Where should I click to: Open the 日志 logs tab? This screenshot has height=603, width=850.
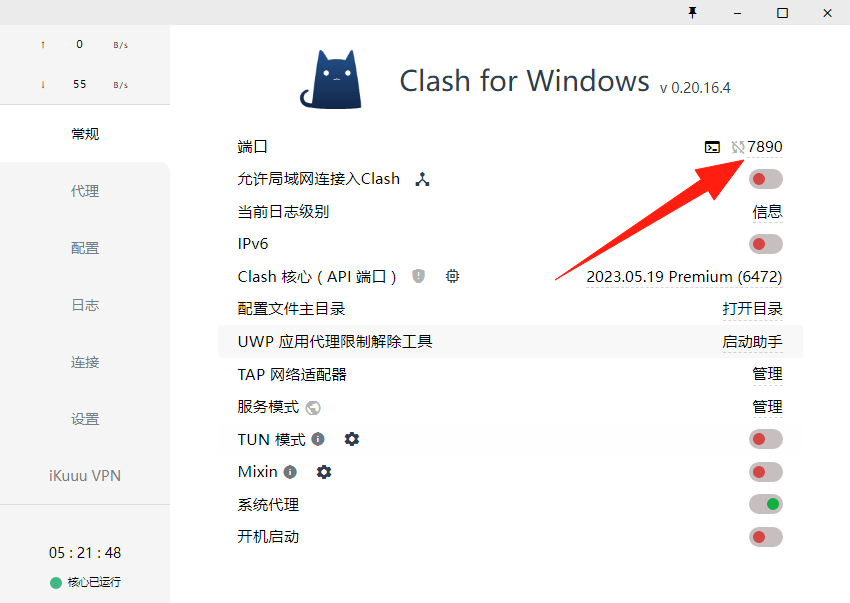(85, 305)
